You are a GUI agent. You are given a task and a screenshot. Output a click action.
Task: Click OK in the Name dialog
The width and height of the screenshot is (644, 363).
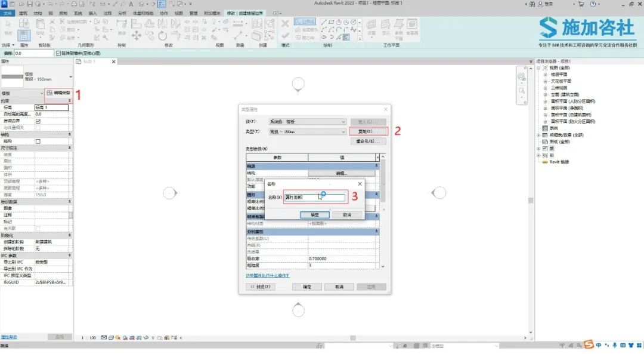[x=315, y=215]
